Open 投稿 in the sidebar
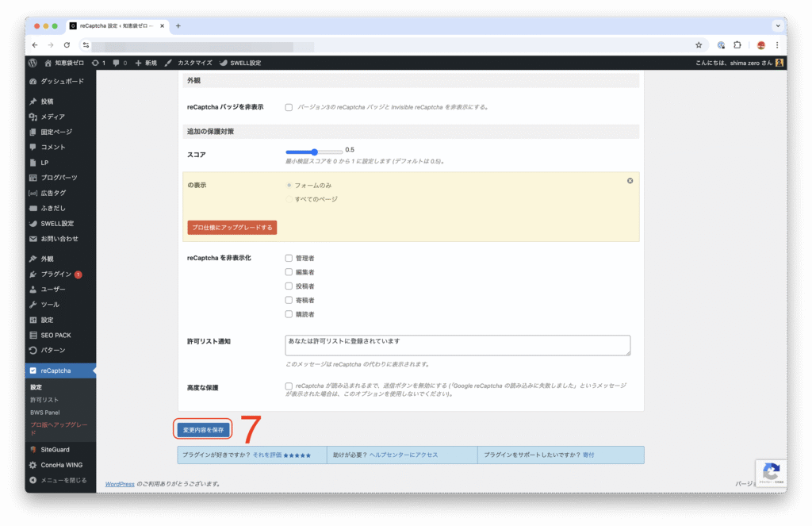812x526 pixels. (60, 102)
